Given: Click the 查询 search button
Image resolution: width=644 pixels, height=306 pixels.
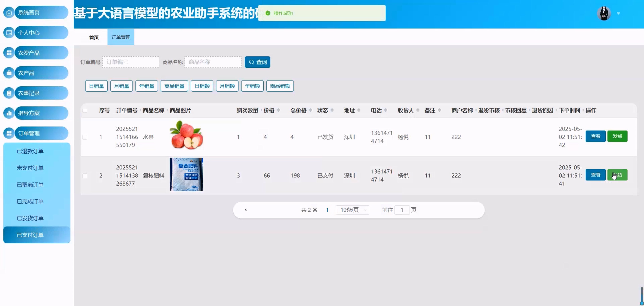Looking at the screenshot, I should coord(258,62).
